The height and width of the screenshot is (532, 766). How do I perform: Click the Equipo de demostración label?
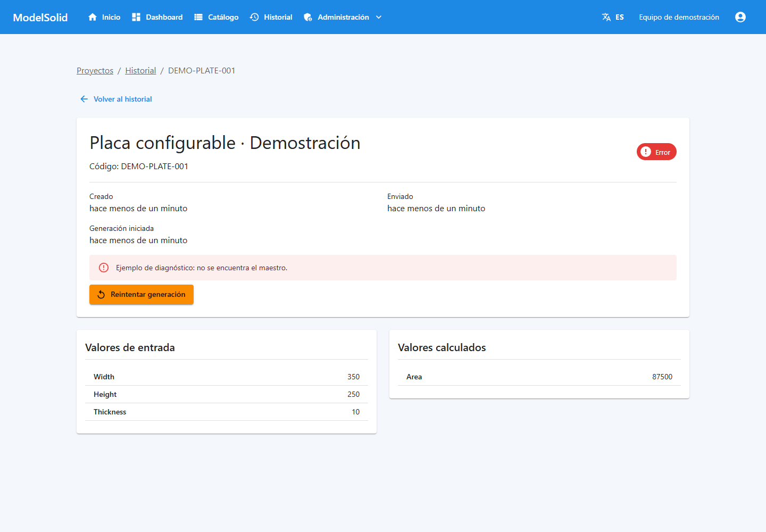pos(679,17)
